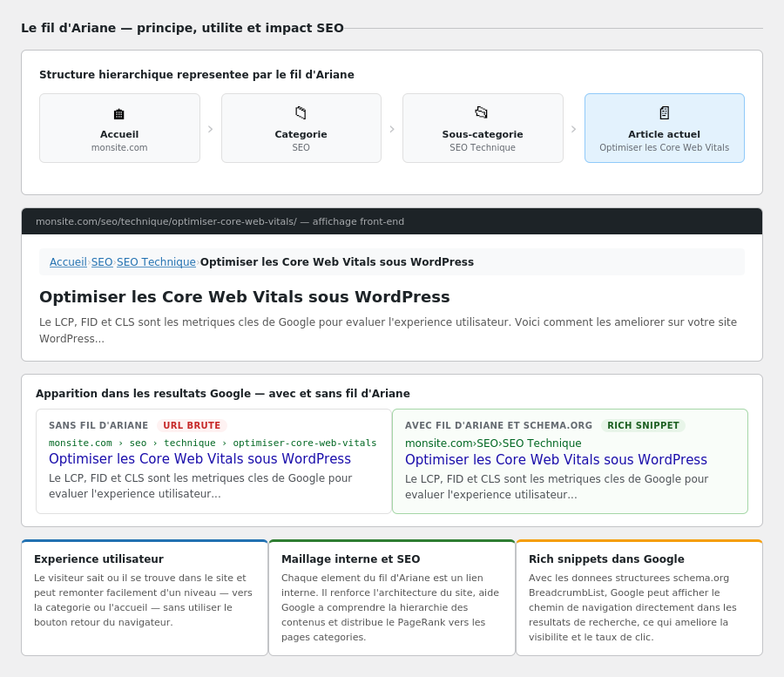The image size is (784, 677).
Task: Click the AVEC FIL D'ARIANE ET SCHEMA.ORG label
Action: click(x=498, y=425)
